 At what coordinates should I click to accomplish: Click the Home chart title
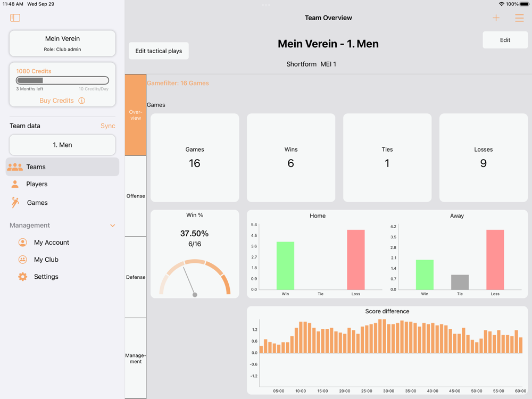tap(318, 216)
